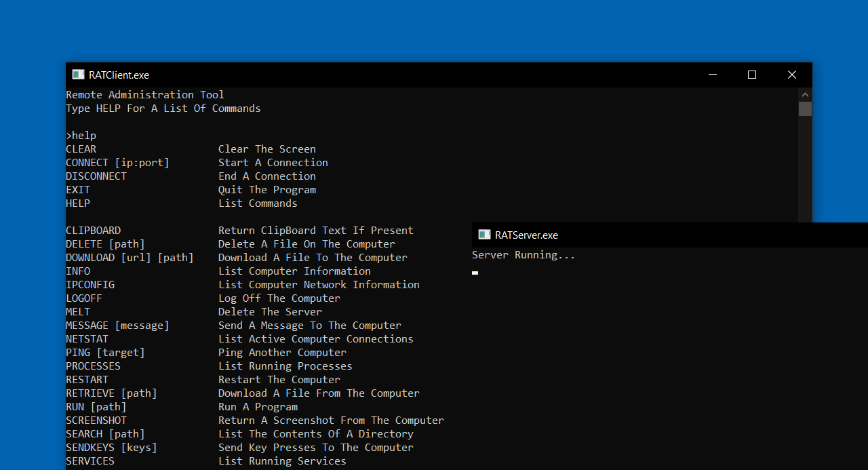Click the CLIPBOARD command entry
This screenshot has height=470, width=868.
[x=93, y=231]
